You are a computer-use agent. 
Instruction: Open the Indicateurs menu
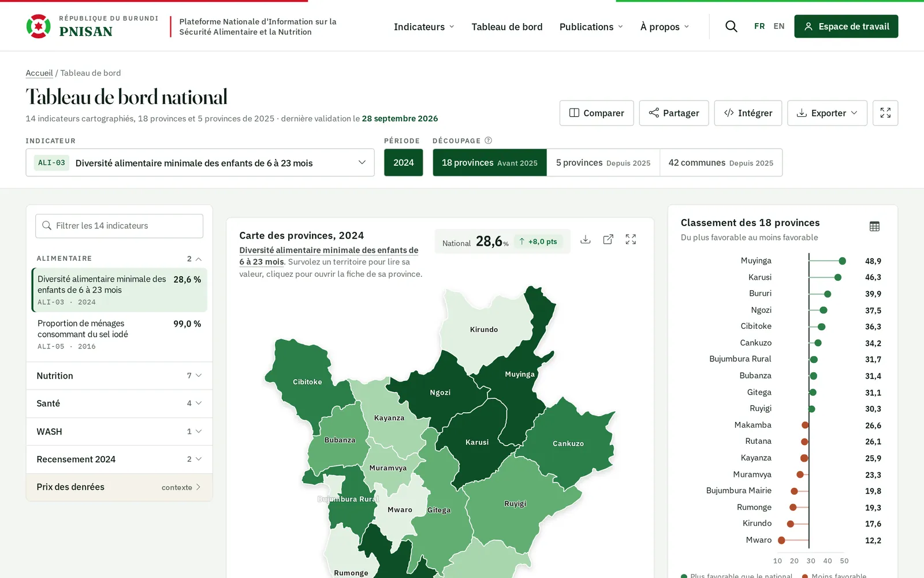click(424, 27)
